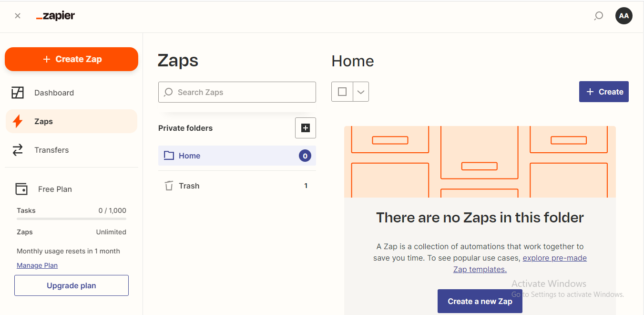Click the Home folder count badge 0

tap(305, 156)
